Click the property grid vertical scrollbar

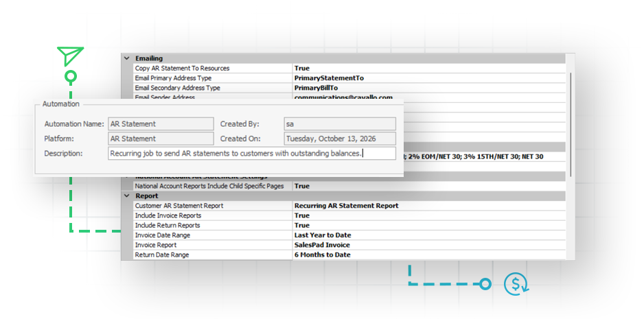tap(570, 124)
